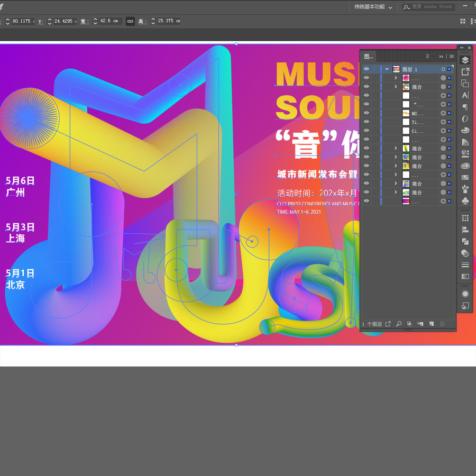
Task: Open the Gradient panel icon
Action: click(x=465, y=277)
